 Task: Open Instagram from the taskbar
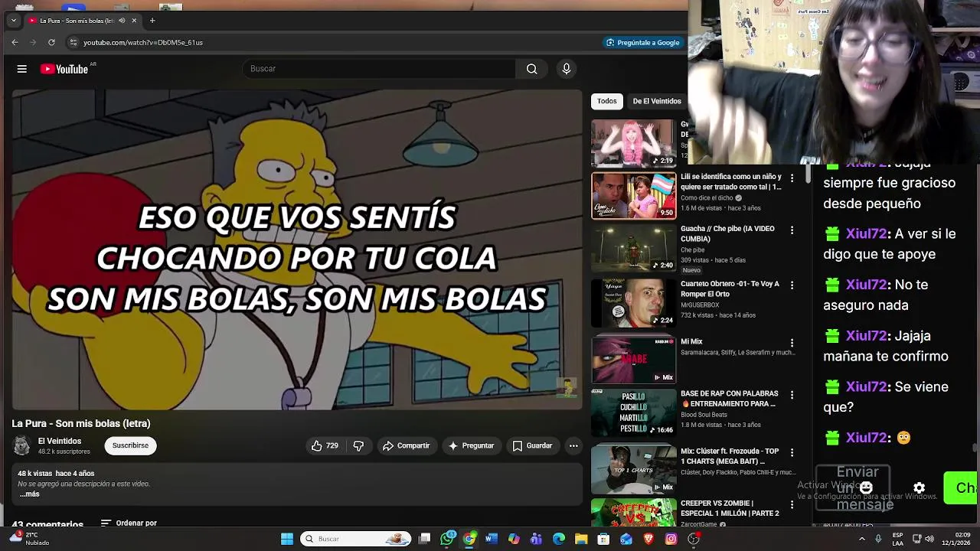671,539
